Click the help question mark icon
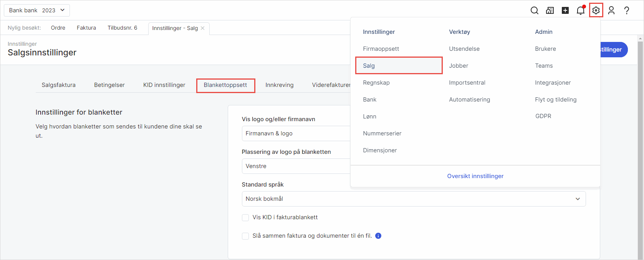Screen dimensions: 644x260 (627, 10)
